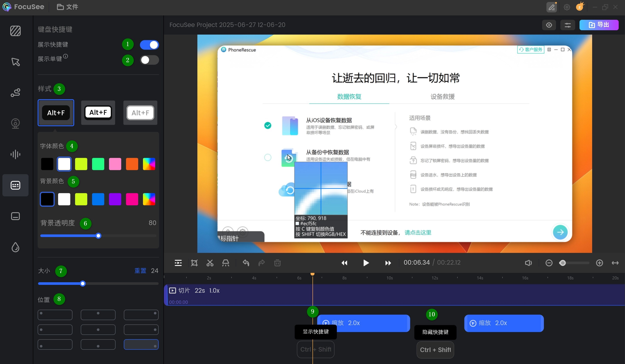Screen dimensions: 625x364
Task: Click 重置 to reset size
Action: point(140,270)
